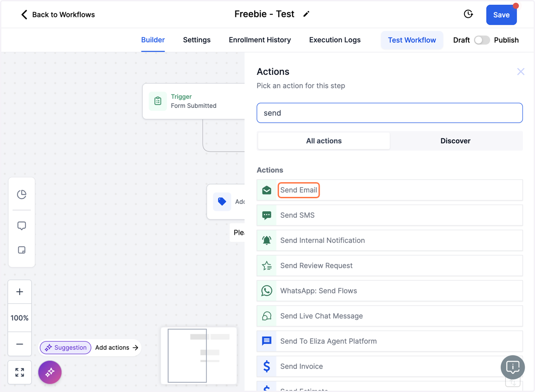The width and height of the screenshot is (535, 392).
Task: Edit workflow name via pencil icon
Action: pyautogui.click(x=306, y=14)
